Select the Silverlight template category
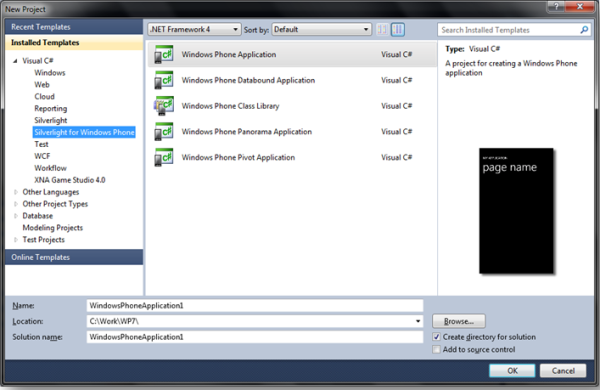 point(51,120)
